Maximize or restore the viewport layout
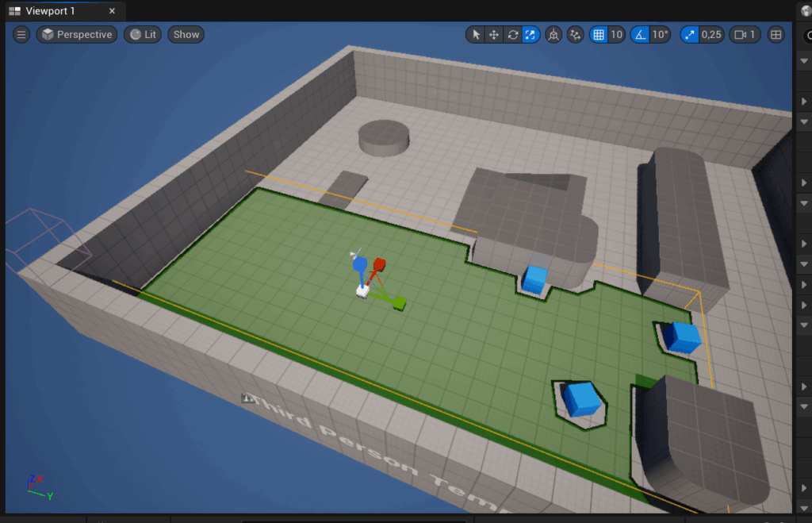Viewport: 812px width, 523px height. tap(776, 35)
